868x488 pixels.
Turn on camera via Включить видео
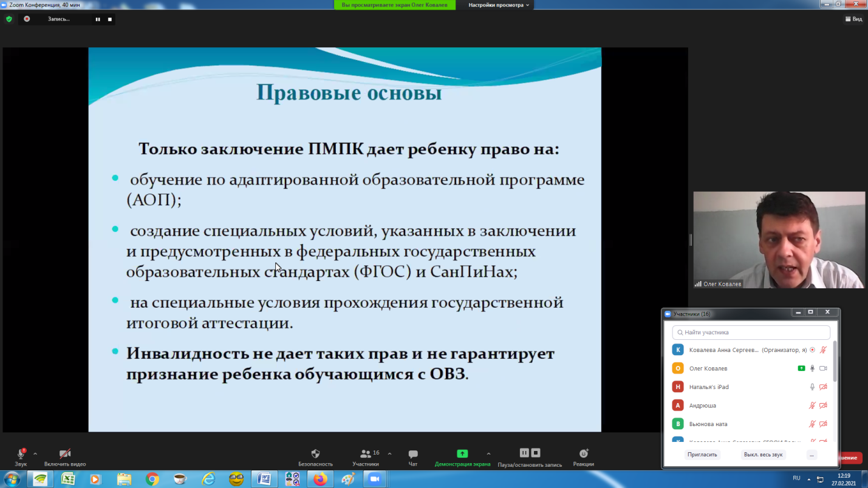pyautogui.click(x=65, y=457)
